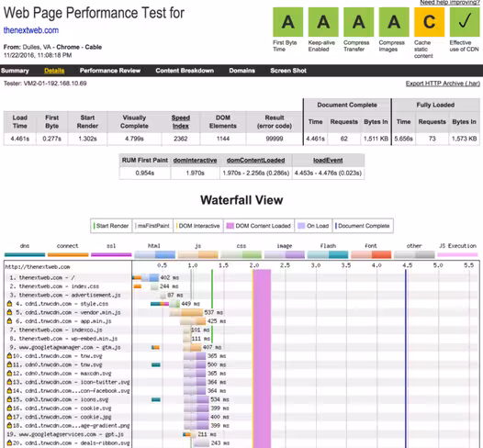This screenshot has width=483, height=448.
Task: Click the Need help improving link
Action: coord(450,2)
